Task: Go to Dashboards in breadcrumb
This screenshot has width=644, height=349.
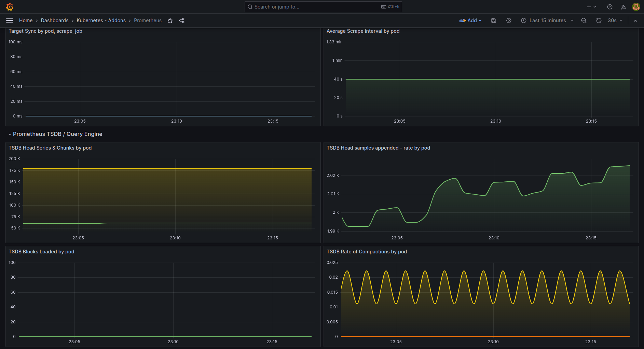Action: click(55, 20)
